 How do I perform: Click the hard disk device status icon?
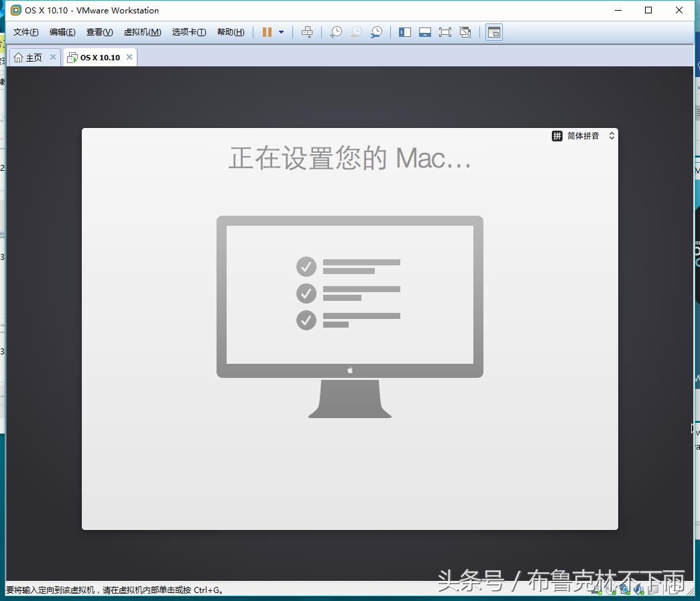pos(597,590)
